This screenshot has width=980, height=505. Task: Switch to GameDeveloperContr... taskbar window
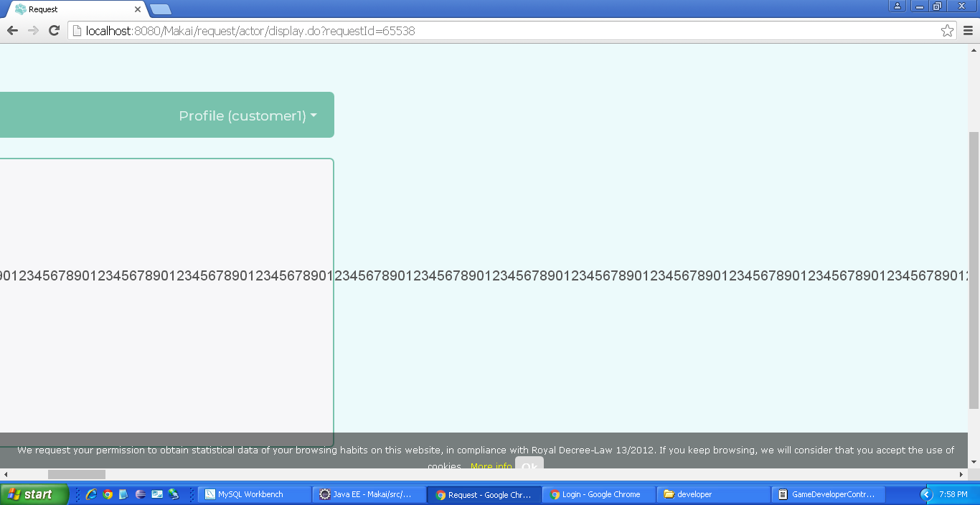click(x=828, y=494)
